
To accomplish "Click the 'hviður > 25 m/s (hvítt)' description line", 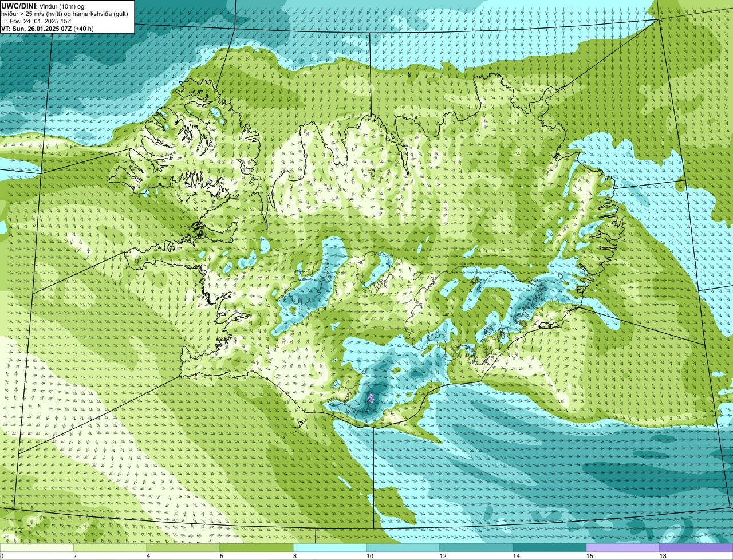I will [65, 13].
